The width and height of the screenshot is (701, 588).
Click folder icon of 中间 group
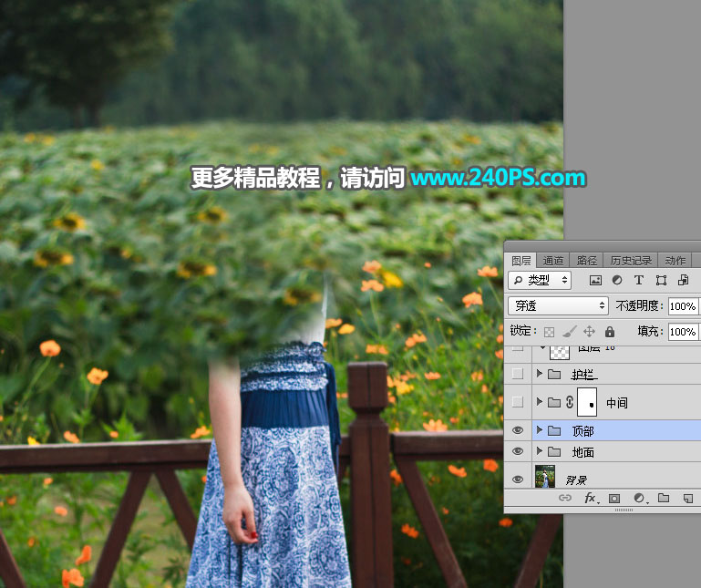tap(554, 402)
